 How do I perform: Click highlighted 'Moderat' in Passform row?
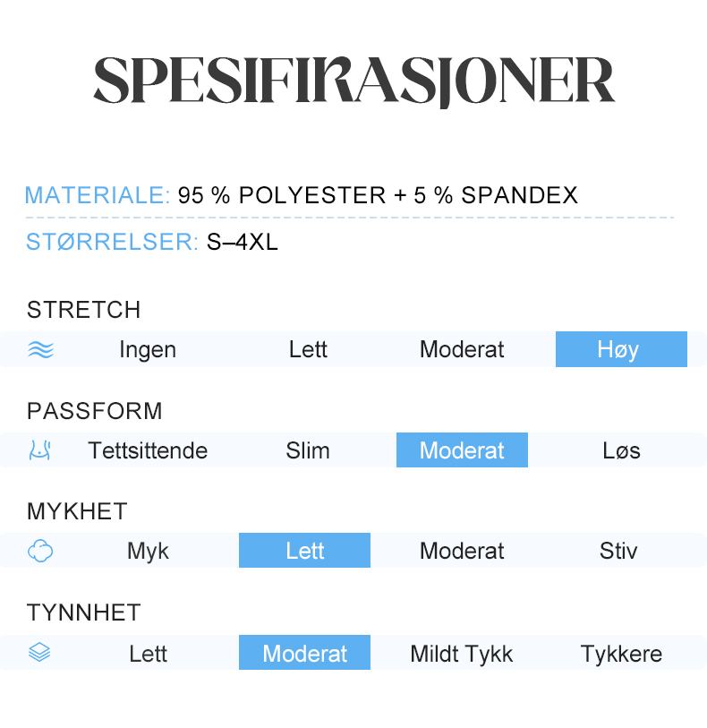[462, 450]
